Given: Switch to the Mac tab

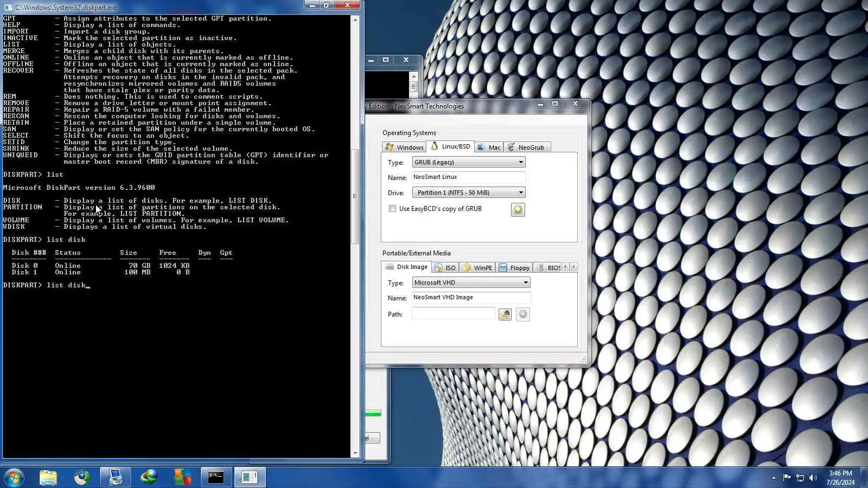Looking at the screenshot, I should pos(489,147).
